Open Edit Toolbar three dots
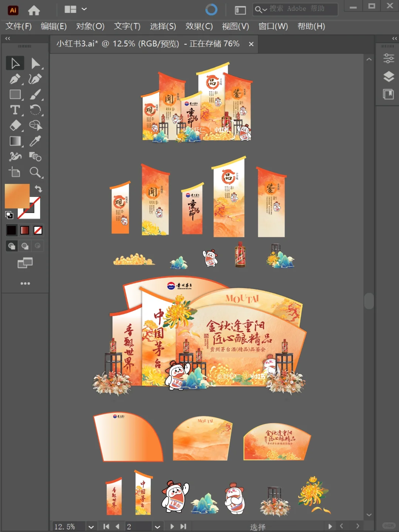Screen dimensions: 399x532 click(25, 284)
